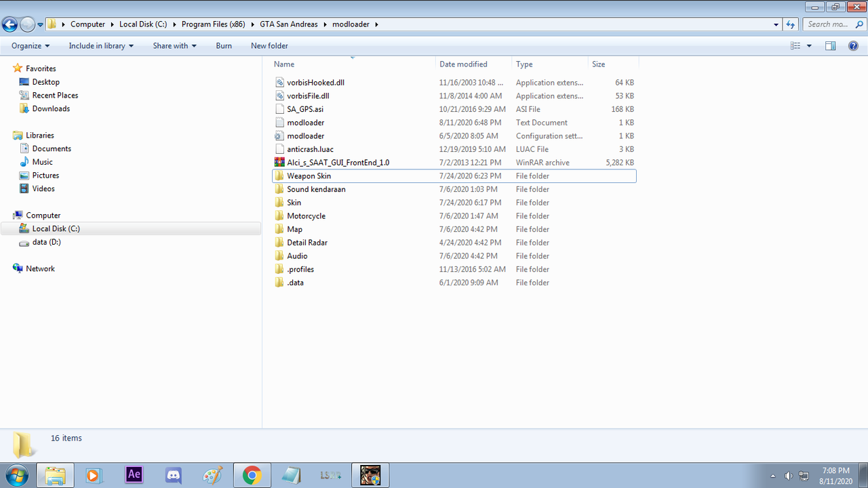Open Videos library in navigation pane
The image size is (868, 488).
[43, 189]
